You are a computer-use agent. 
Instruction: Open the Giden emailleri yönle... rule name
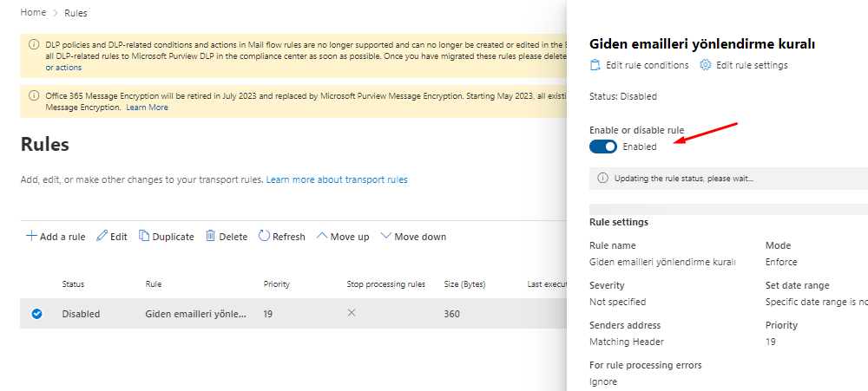pos(195,314)
